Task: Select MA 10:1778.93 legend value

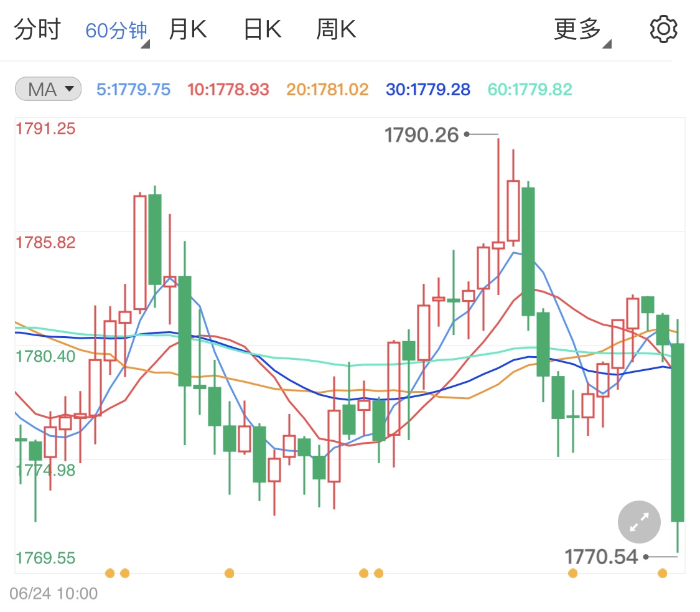Action: [x=228, y=90]
